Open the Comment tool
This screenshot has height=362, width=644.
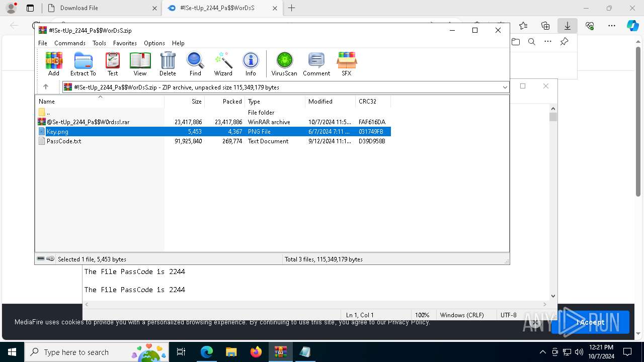316,64
